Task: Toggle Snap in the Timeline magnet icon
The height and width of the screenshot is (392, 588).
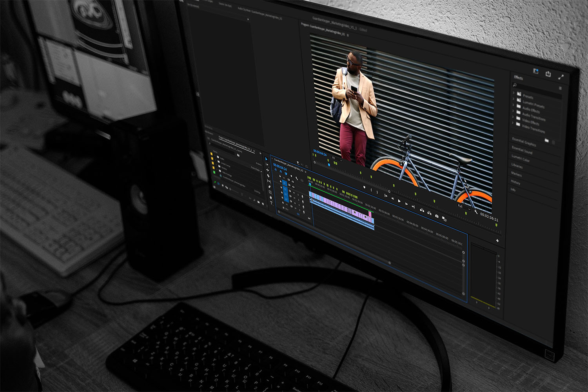Action: tap(281, 172)
